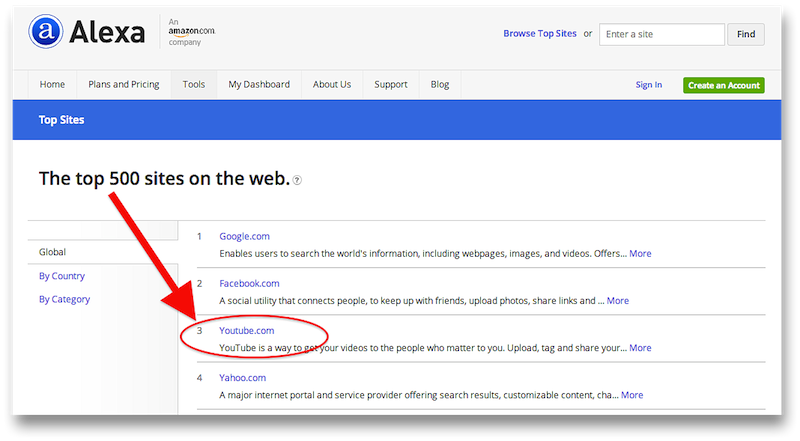
Task: Expand More on the Yahoo.com description
Action: (x=632, y=395)
